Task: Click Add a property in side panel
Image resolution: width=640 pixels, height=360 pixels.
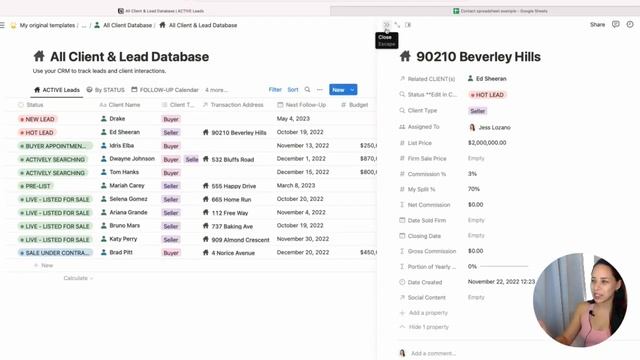Action: pos(424,313)
